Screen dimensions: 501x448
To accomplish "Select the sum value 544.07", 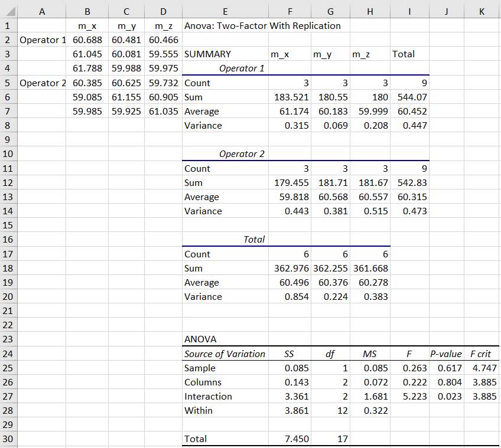I will [x=412, y=97].
